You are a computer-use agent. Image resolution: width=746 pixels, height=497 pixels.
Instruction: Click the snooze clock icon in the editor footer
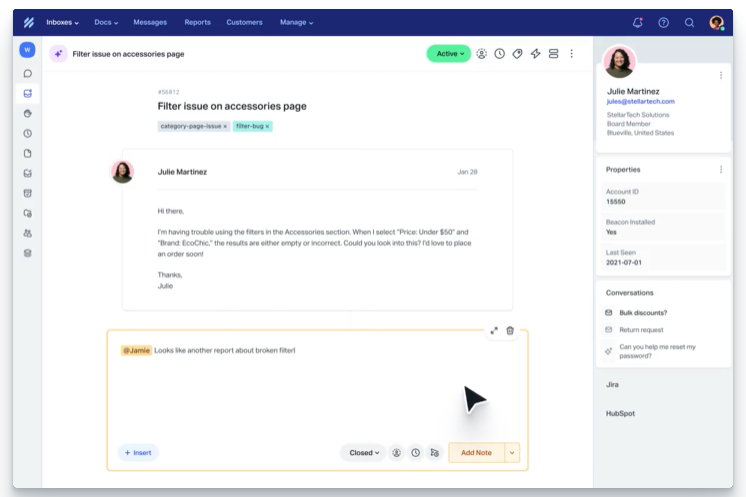tap(415, 453)
